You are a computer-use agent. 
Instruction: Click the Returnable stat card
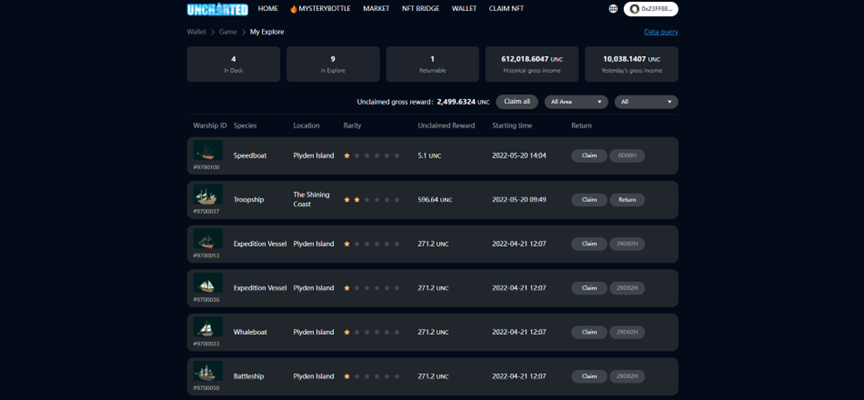tap(432, 64)
